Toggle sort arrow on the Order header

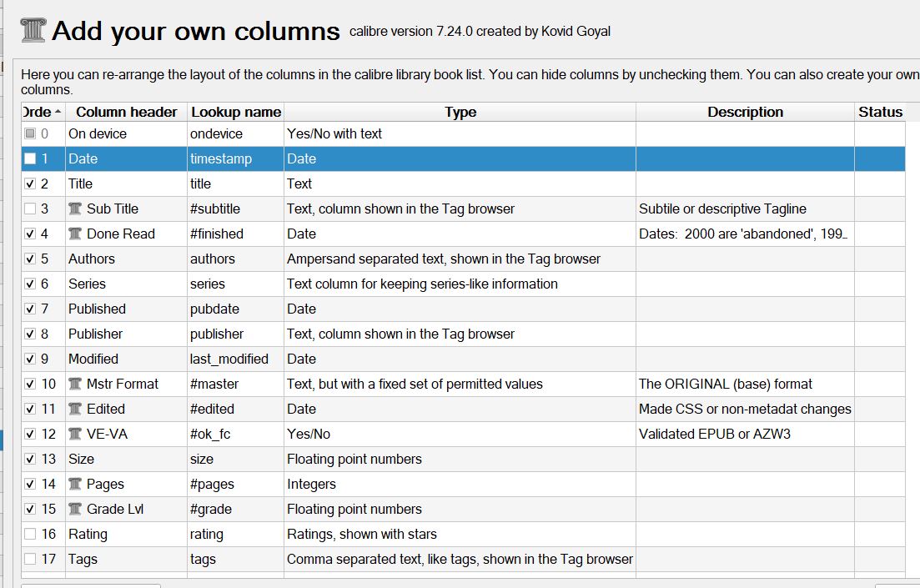tap(58, 112)
